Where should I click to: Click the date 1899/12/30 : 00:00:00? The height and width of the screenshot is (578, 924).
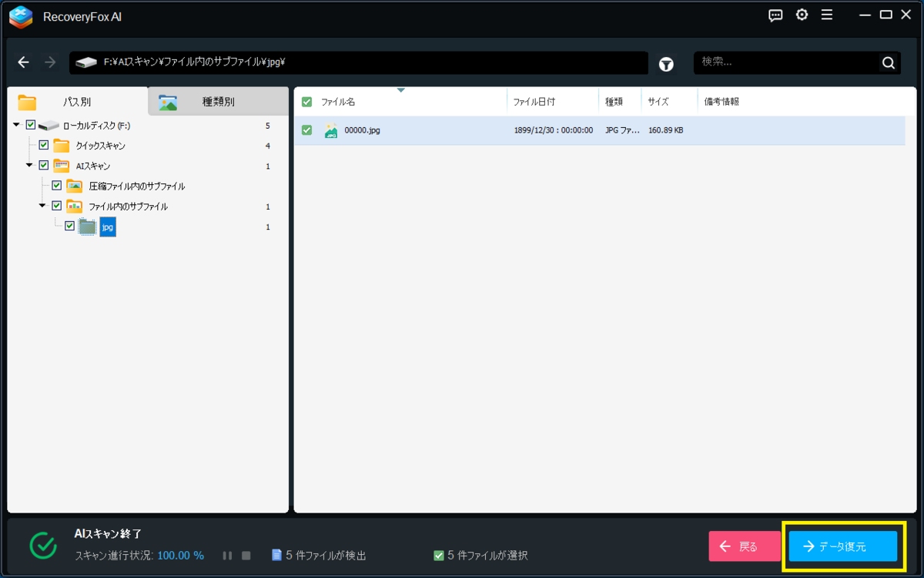554,130
